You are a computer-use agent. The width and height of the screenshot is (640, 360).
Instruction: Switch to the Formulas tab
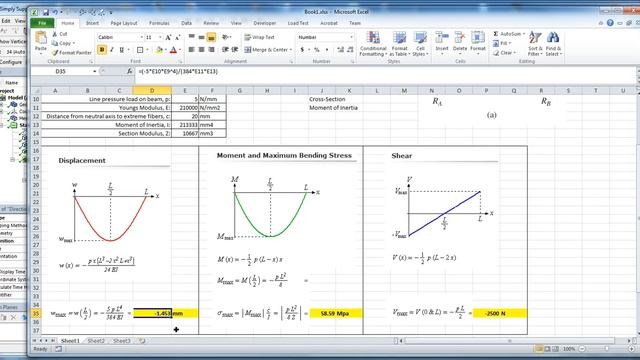[159, 23]
